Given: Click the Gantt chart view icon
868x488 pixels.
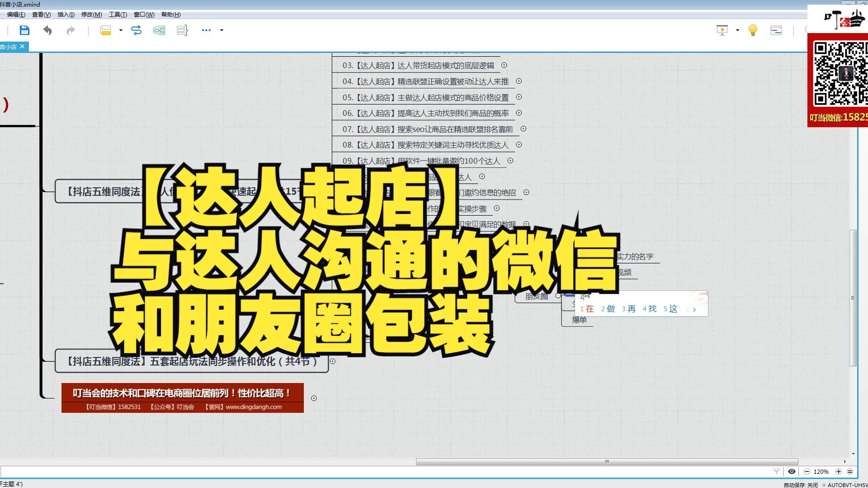Looking at the screenshot, I should pyautogui.click(x=776, y=30).
